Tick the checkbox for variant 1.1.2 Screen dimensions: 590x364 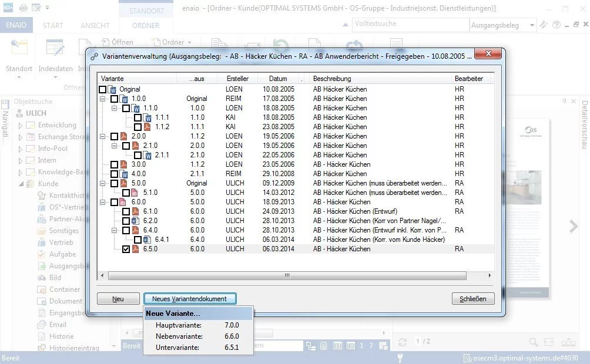pyautogui.click(x=138, y=127)
